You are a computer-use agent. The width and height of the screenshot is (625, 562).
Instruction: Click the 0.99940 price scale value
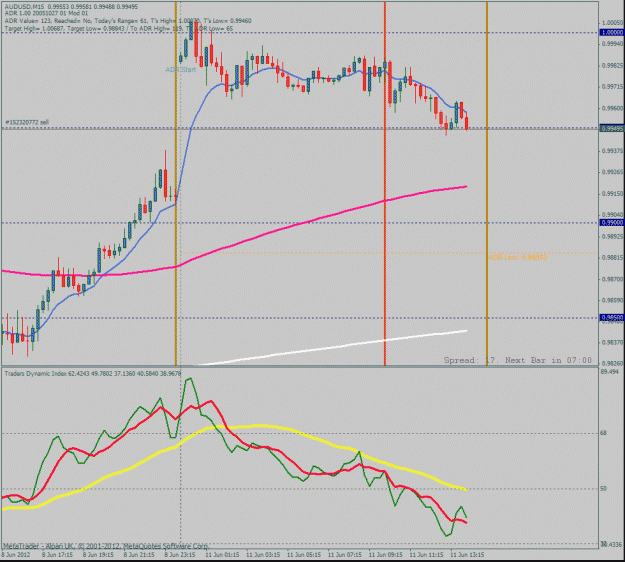(613, 43)
